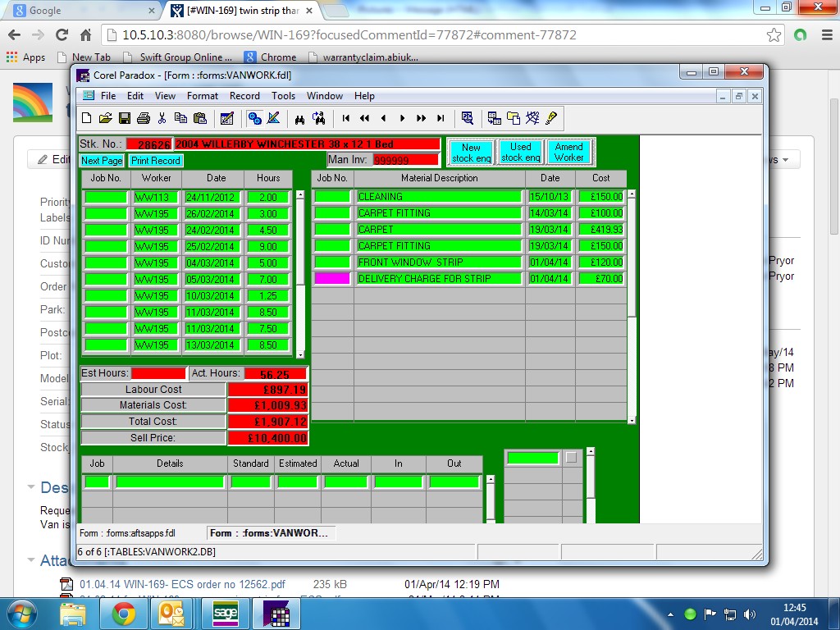The height and width of the screenshot is (630, 840).
Task: Tick the small checkbox in bottom-right grid
Action: 571,458
